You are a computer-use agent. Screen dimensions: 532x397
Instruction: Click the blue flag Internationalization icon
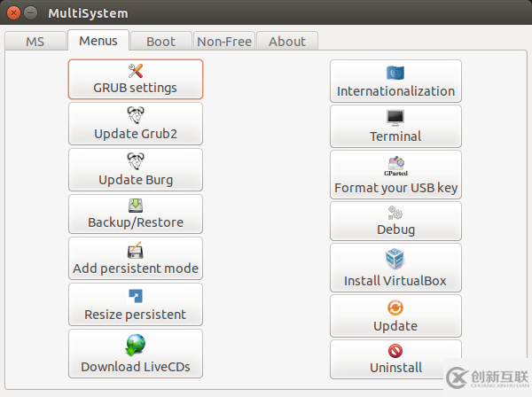pyautogui.click(x=395, y=73)
